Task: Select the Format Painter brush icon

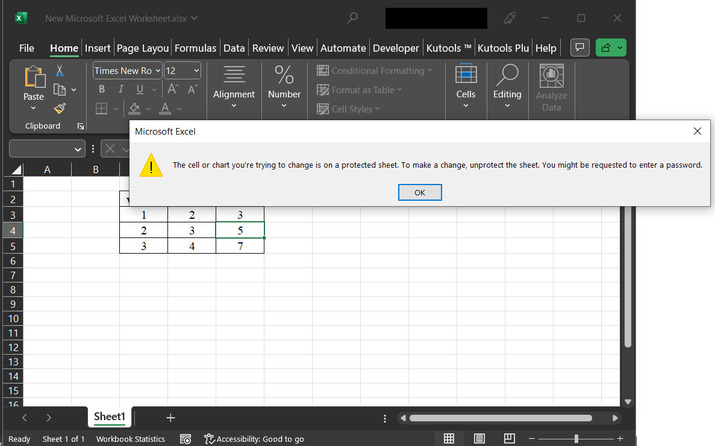Action: point(60,109)
